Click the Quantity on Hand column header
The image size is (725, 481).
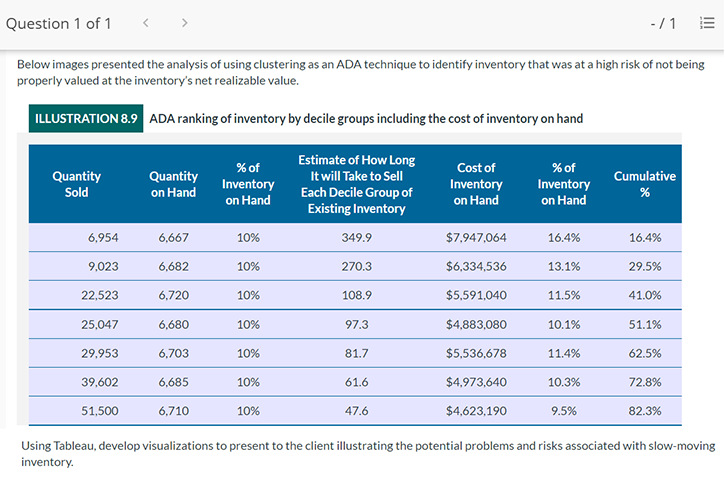coord(173,184)
